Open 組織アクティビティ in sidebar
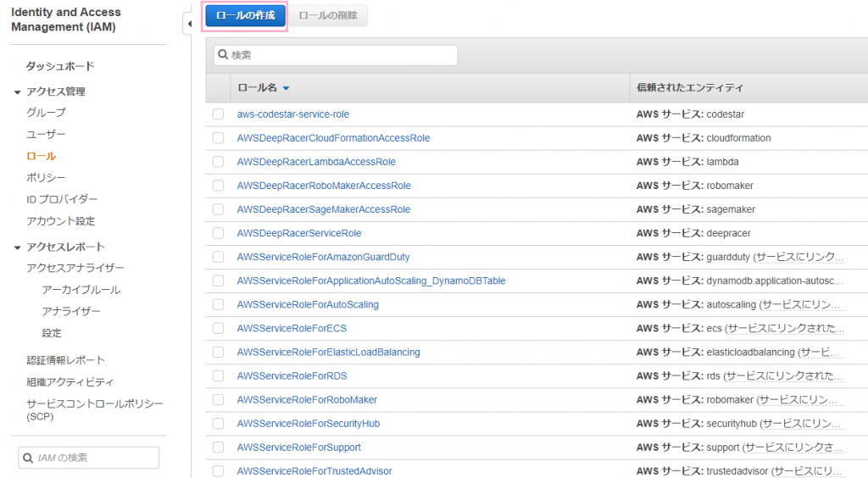This screenshot has width=868, height=478. pos(70,381)
